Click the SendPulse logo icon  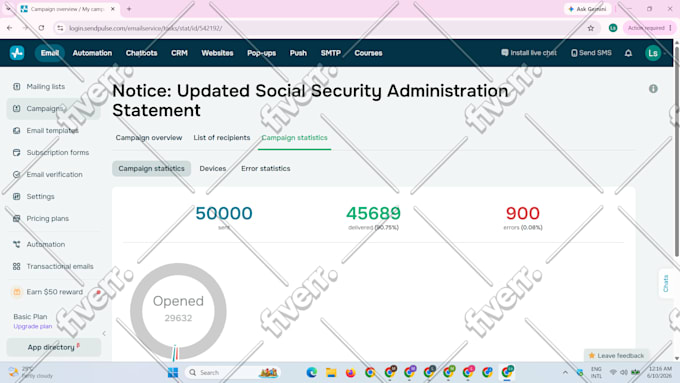click(x=17, y=53)
